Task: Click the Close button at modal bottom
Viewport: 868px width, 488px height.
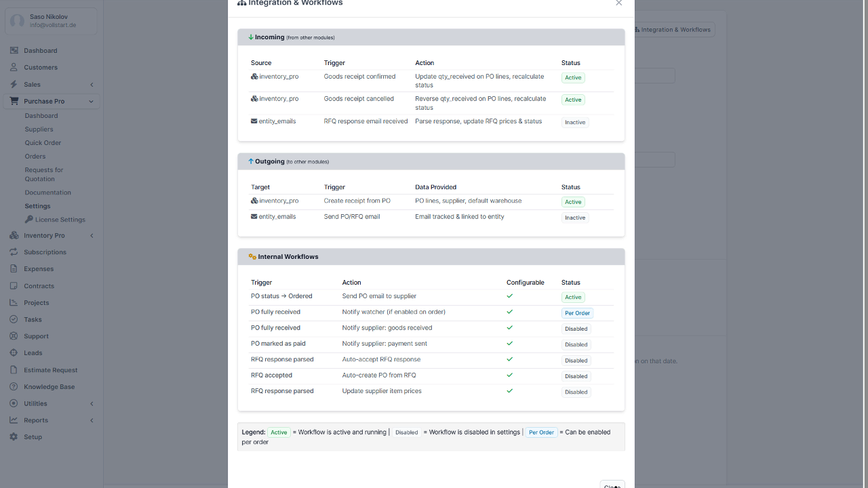Action: pyautogui.click(x=612, y=485)
